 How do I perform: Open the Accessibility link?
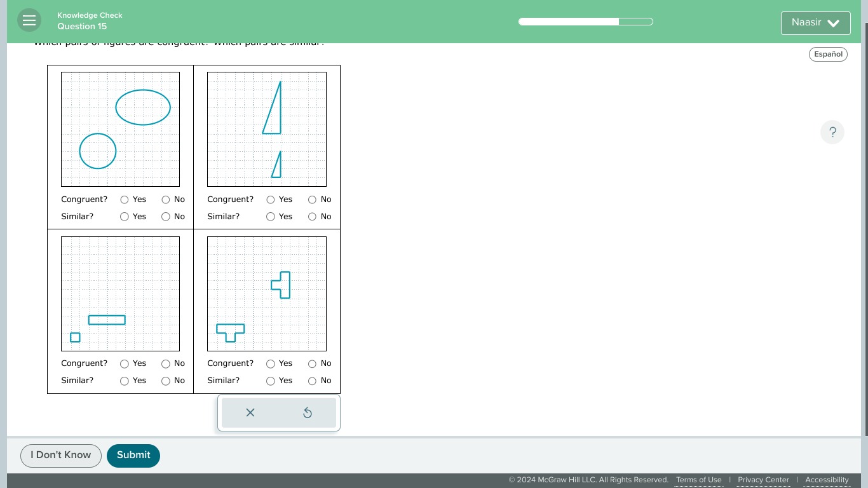pyautogui.click(x=827, y=480)
